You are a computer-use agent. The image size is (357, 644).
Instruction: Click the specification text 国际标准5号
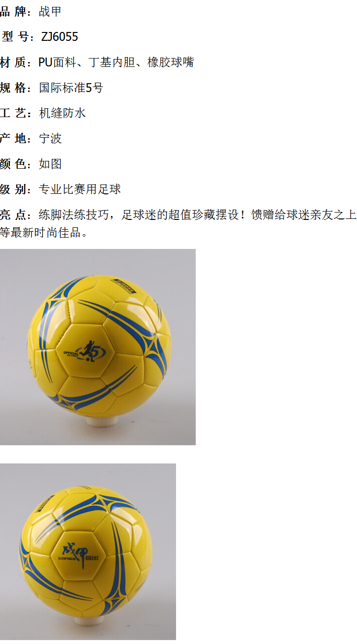71,88
